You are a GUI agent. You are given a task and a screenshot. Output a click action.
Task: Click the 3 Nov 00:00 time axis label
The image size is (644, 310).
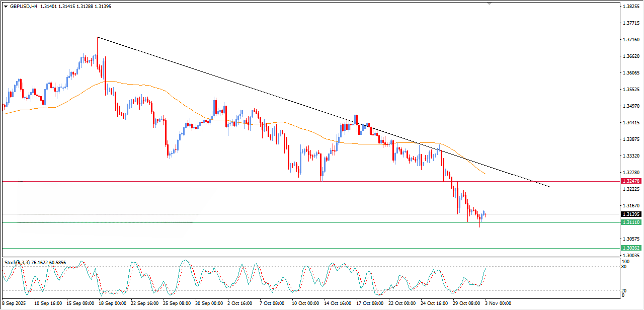tap(497, 304)
